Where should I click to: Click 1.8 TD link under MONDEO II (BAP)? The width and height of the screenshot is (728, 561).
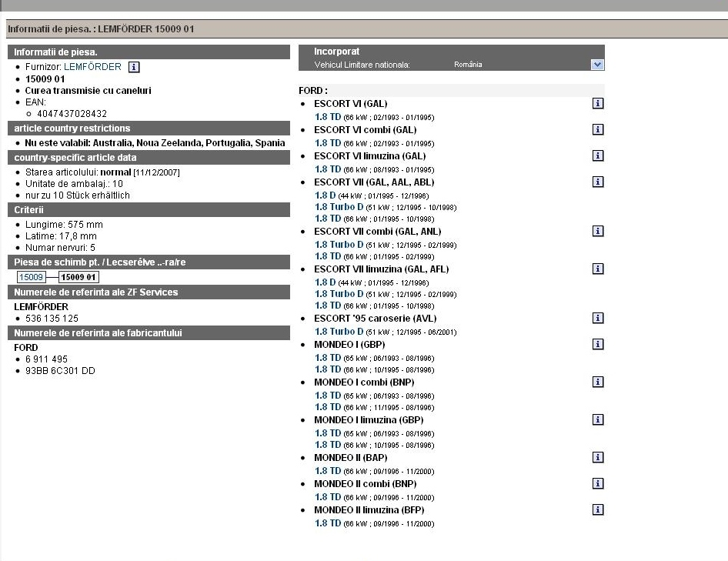tap(328, 470)
